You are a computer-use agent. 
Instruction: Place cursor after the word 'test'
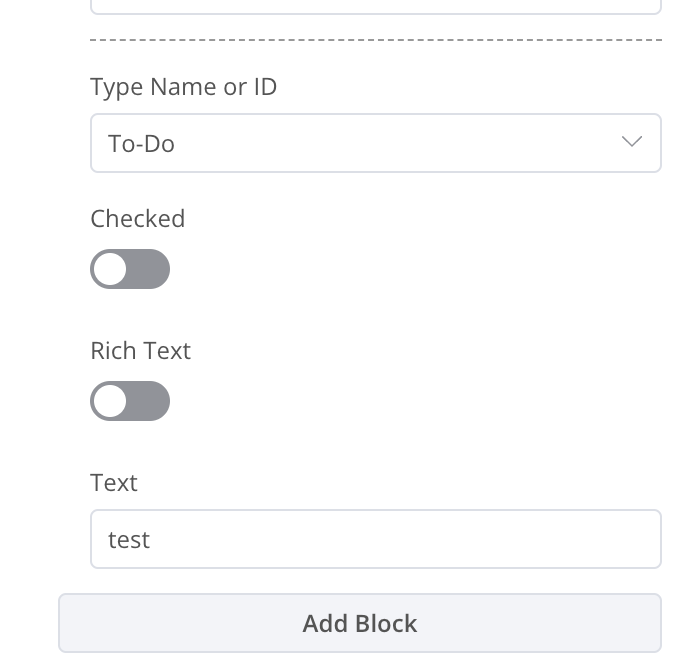click(x=152, y=540)
